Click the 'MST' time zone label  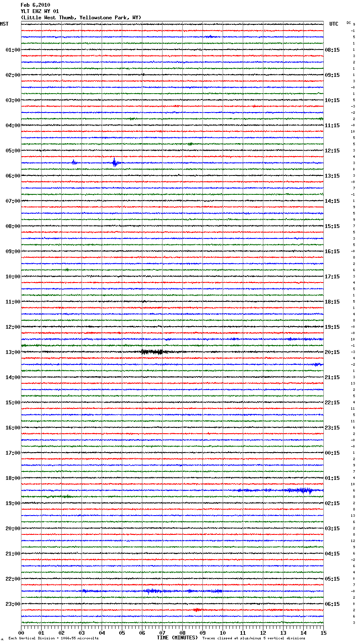click(x=4, y=24)
